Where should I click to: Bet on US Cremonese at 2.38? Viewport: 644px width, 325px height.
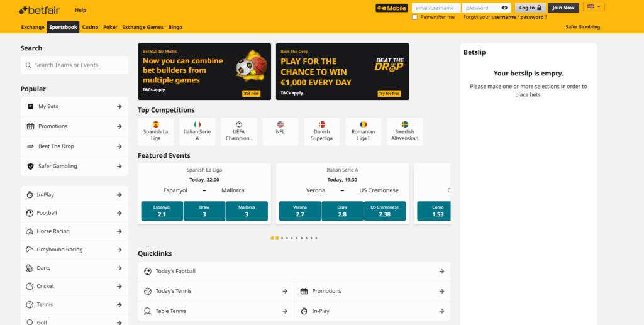[385, 211]
